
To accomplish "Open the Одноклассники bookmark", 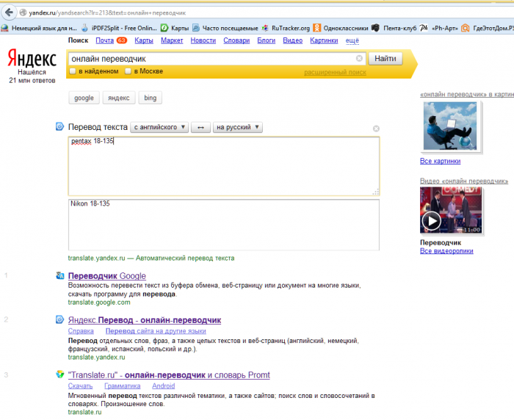I will 341,28.
